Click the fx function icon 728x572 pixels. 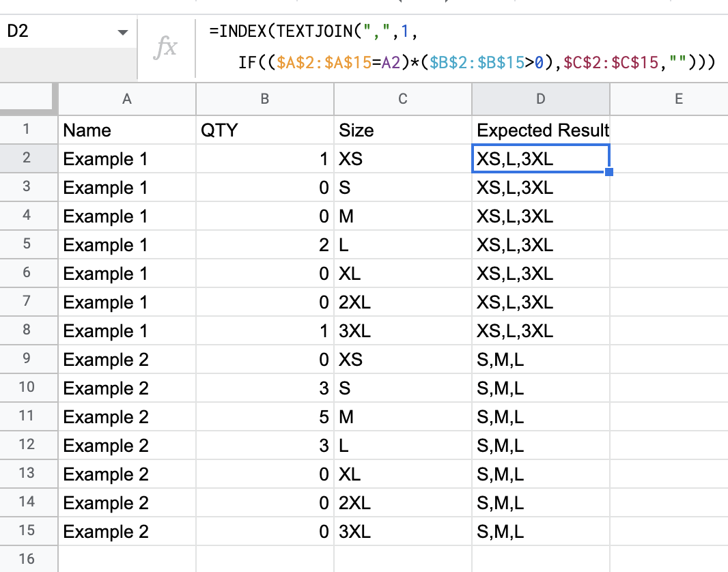[x=167, y=47]
